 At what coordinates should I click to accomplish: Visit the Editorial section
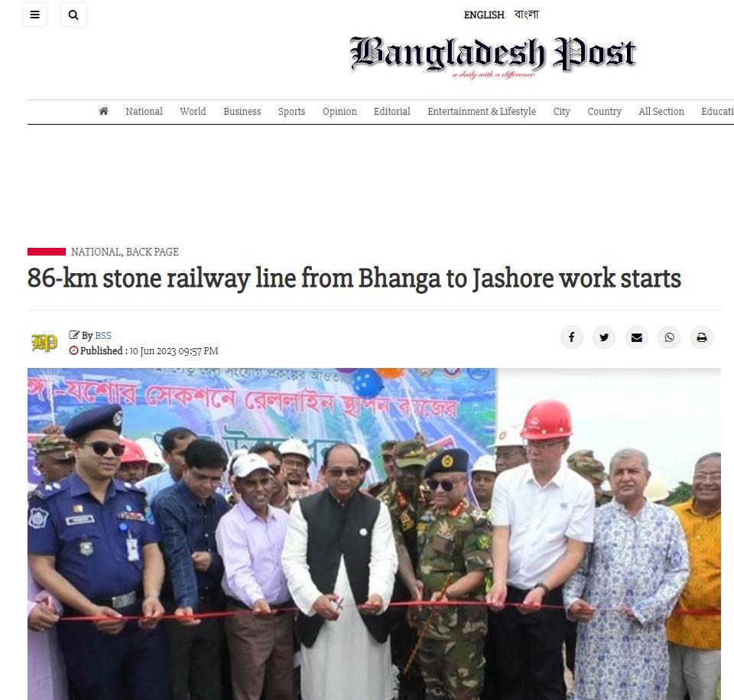tap(391, 112)
